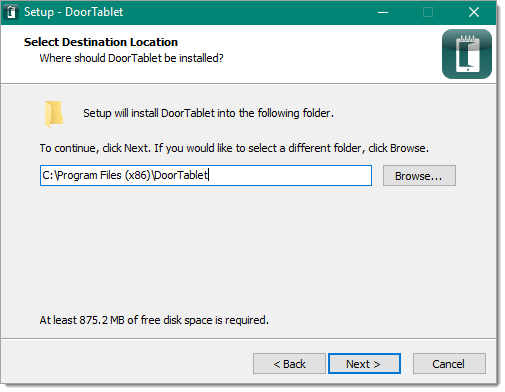Return to previous step with Back
Image resolution: width=505 pixels, height=392 pixels.
[x=289, y=364]
